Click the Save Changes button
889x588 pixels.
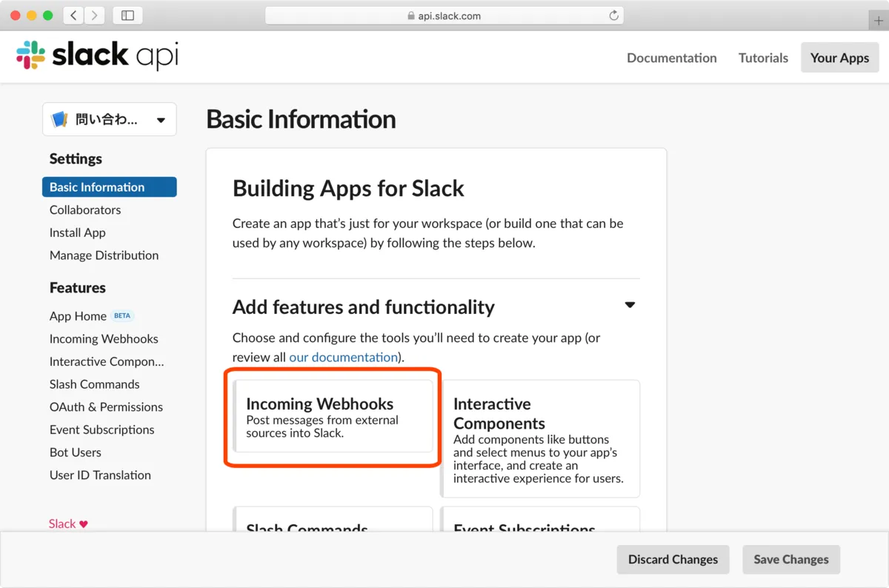[x=791, y=560]
